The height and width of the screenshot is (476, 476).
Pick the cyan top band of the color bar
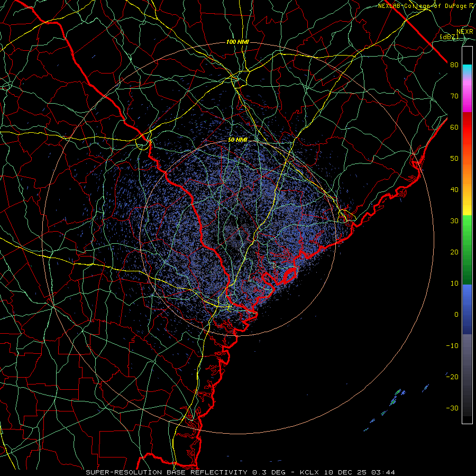pyautogui.click(x=467, y=70)
